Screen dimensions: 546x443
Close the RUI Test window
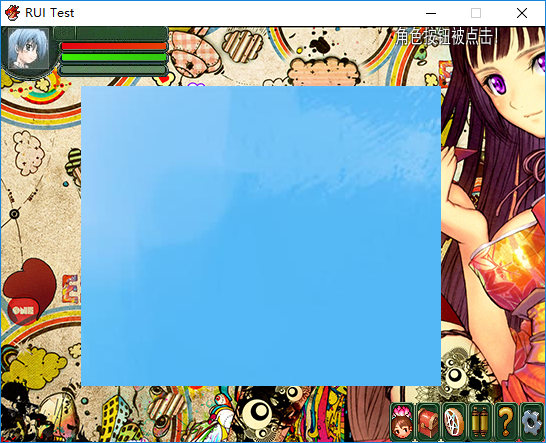click(522, 13)
